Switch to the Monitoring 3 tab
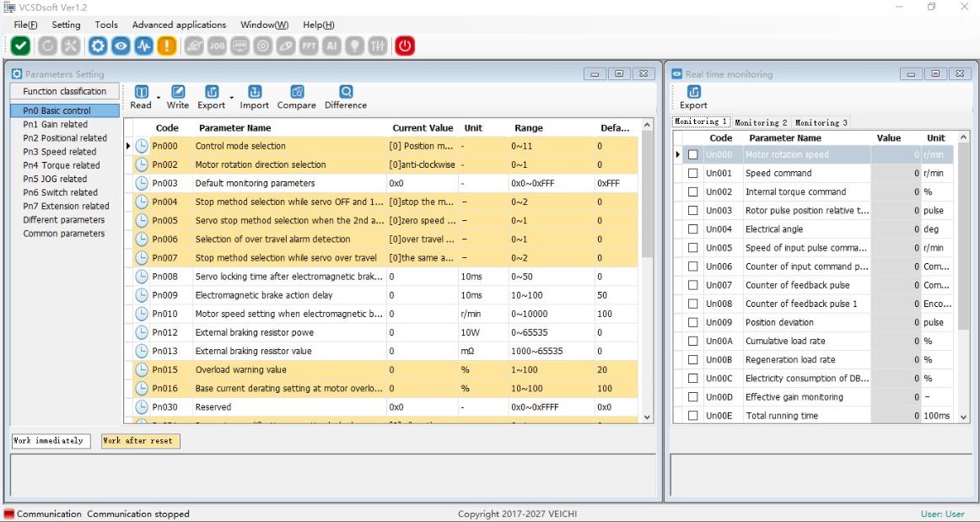This screenshot has width=980, height=522. click(821, 122)
